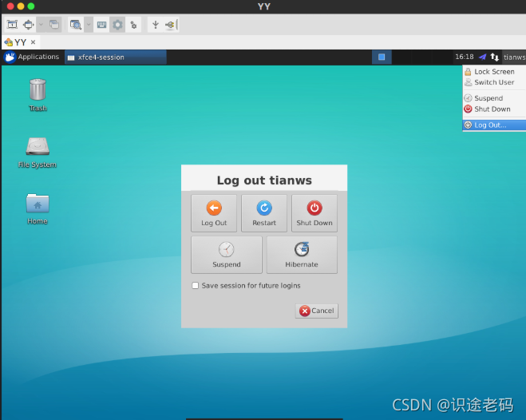This screenshot has width=526, height=420.
Task: Click the Trash desktop icon
Action: click(38, 95)
